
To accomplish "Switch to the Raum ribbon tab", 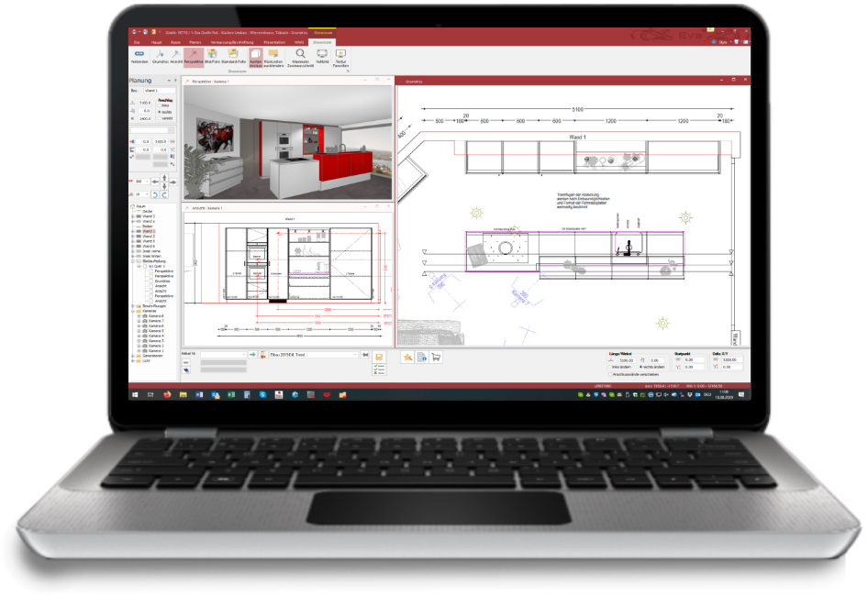I will [175, 42].
